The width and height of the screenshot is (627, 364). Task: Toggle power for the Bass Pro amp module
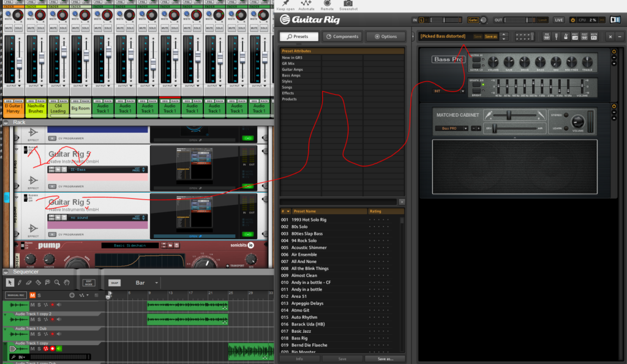pyautogui.click(x=614, y=51)
